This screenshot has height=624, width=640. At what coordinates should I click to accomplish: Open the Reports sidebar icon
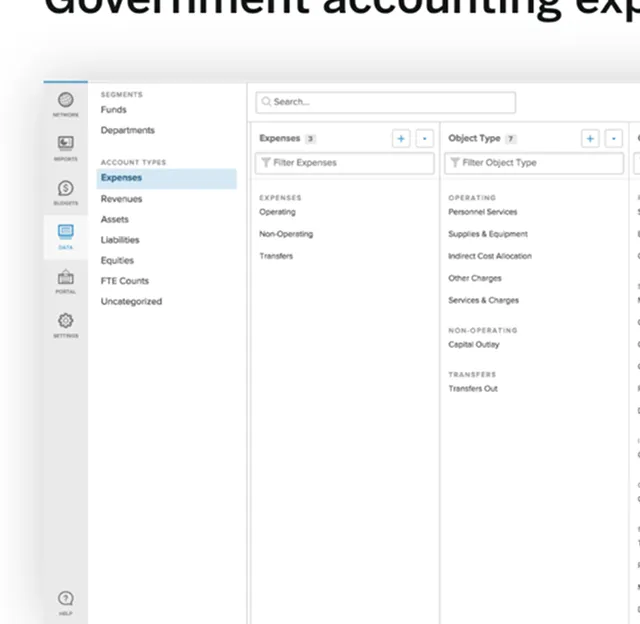66,143
